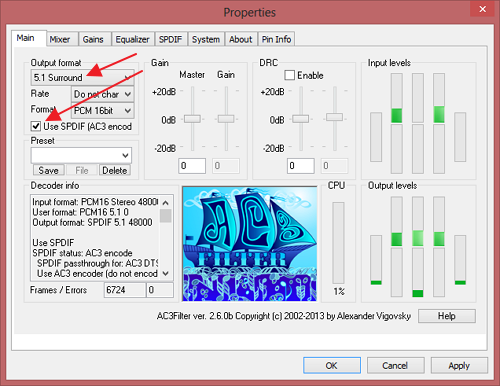Click 'SPDIF status: AC3 encode' line
Image resolution: width=500 pixels, height=386 pixels.
click(82, 253)
